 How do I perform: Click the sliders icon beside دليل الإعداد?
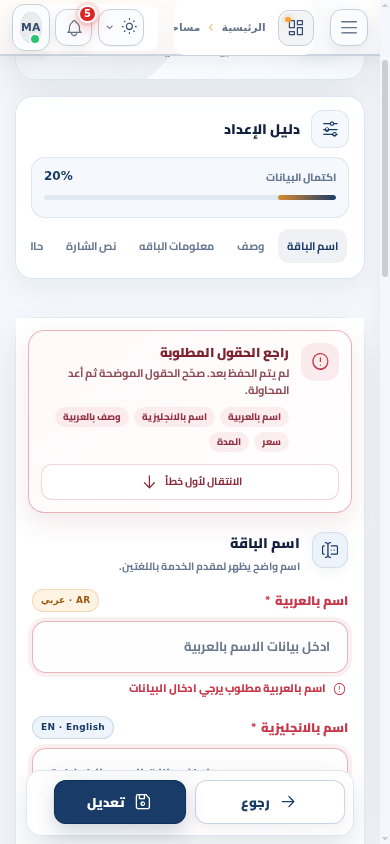[x=330, y=129]
